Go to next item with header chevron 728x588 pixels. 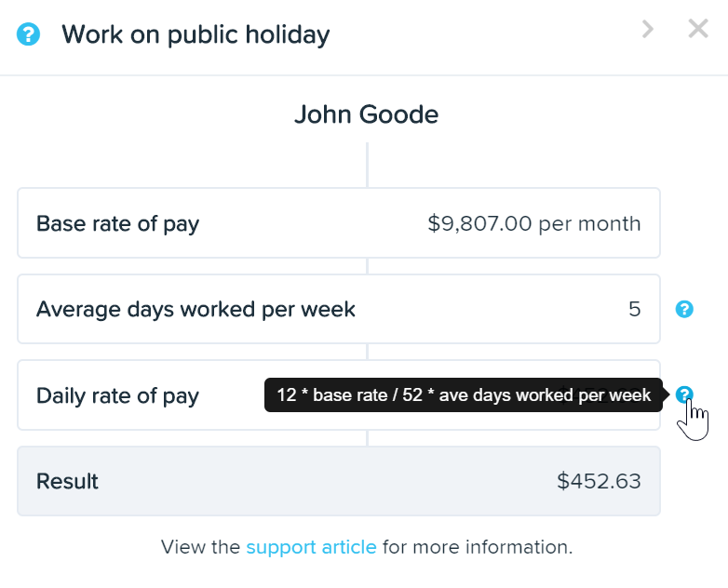tap(648, 29)
